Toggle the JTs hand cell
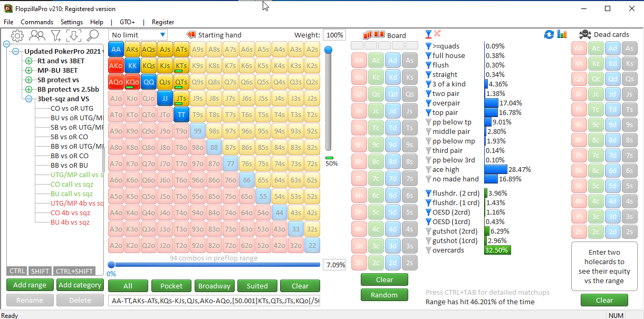644x319 pixels. click(181, 99)
